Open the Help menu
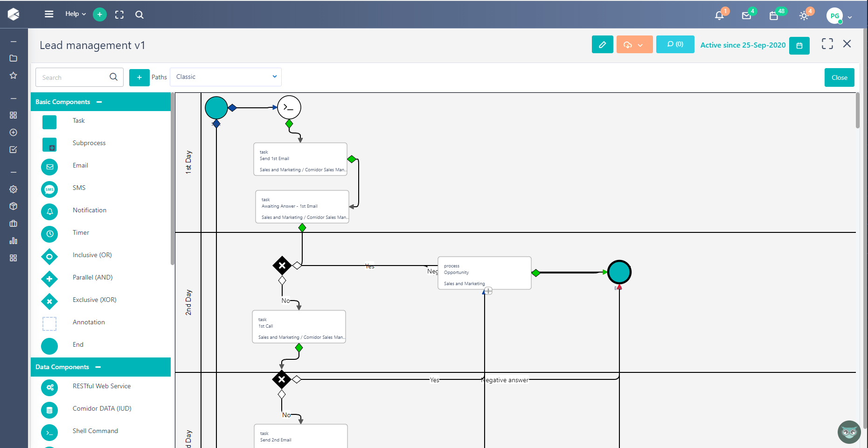Image resolution: width=868 pixels, height=448 pixels. 75,14
